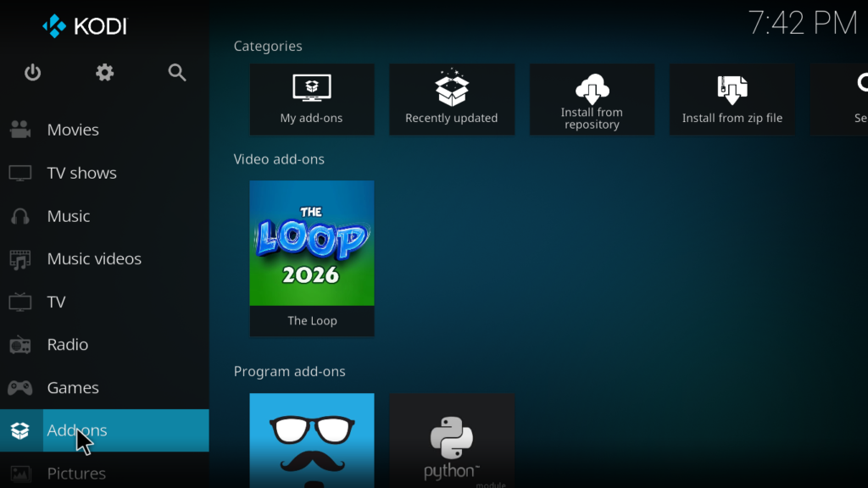The width and height of the screenshot is (868, 488).
Task: Open the Recently updated category tile
Action: tap(452, 99)
